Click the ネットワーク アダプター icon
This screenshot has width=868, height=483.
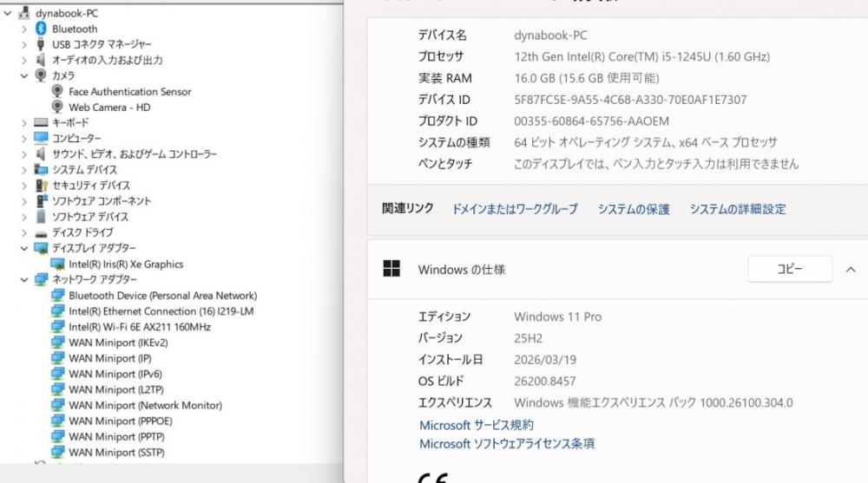click(x=41, y=279)
